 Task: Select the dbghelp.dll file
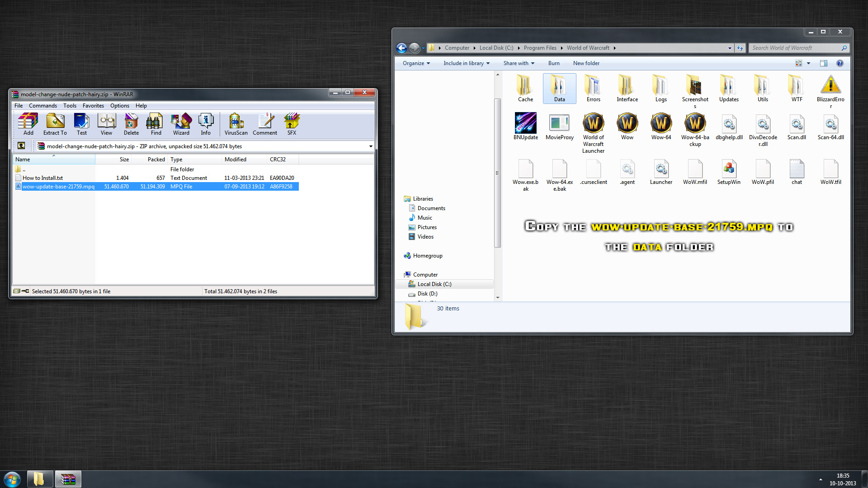point(729,127)
